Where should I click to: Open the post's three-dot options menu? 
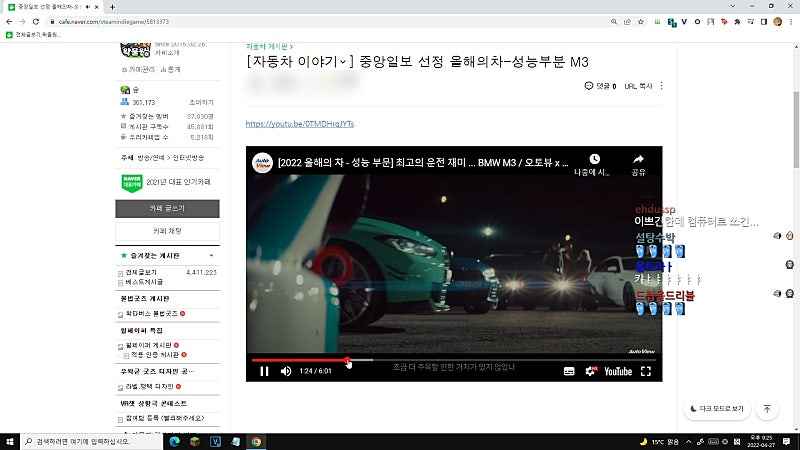coord(662,86)
